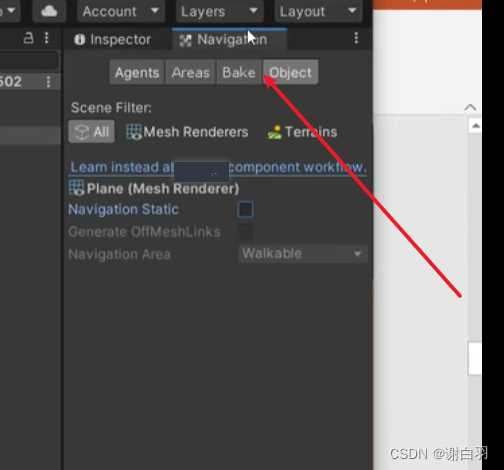Select the Object tab
Viewport: 504px width, 470px height.
pos(290,72)
